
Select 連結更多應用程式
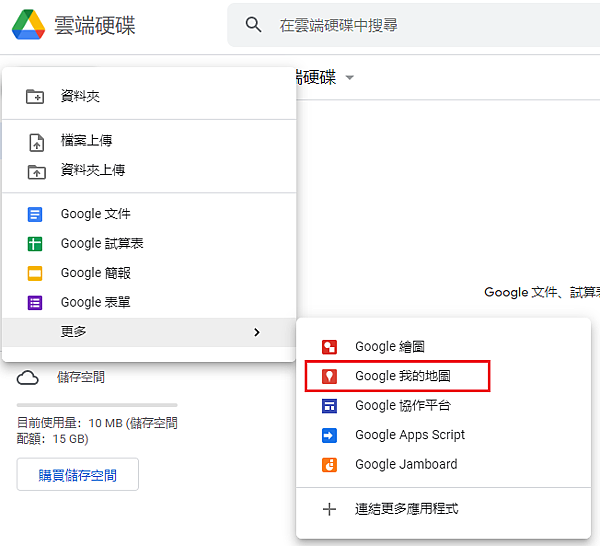(443, 509)
